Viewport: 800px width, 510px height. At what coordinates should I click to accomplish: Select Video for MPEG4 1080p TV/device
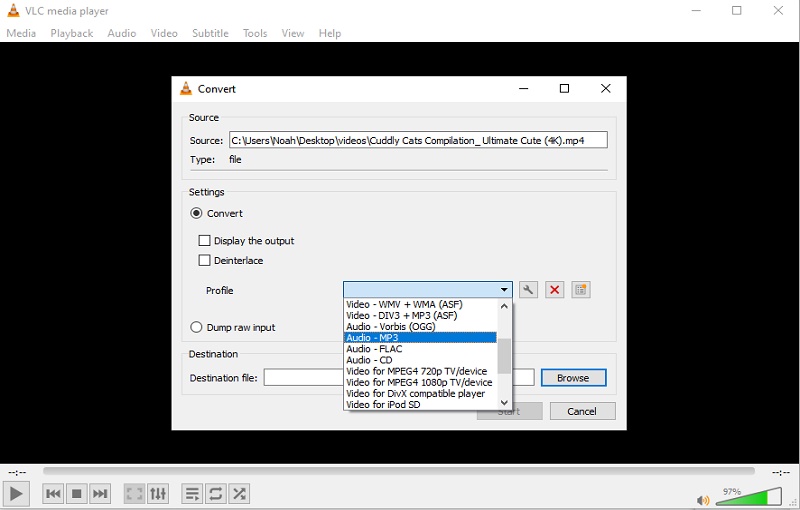[x=420, y=382]
